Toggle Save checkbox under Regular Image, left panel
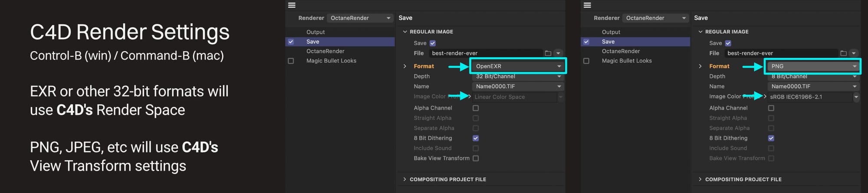 [433, 43]
